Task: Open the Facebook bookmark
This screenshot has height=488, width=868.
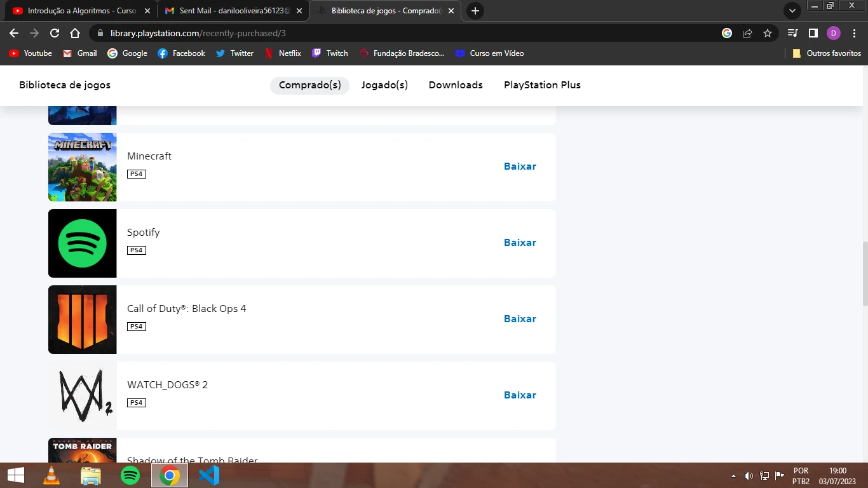Action: click(x=181, y=53)
